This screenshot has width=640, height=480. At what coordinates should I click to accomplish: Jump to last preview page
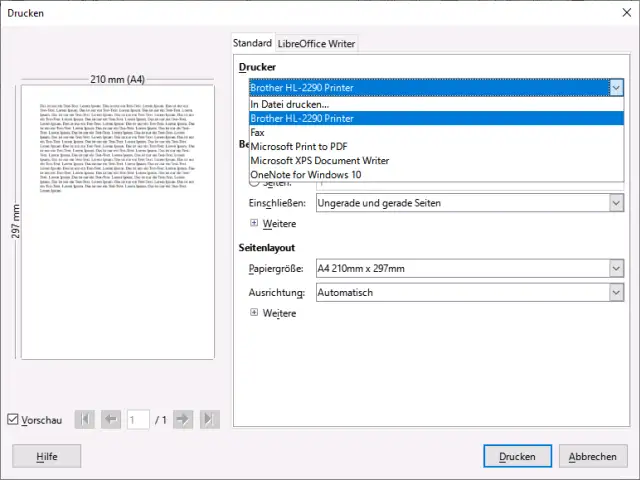(209, 420)
